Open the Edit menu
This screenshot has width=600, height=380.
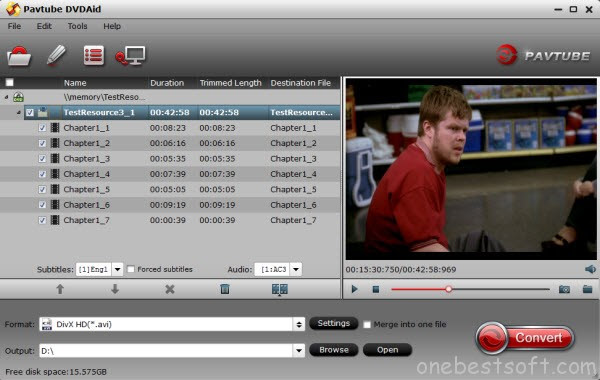pos(44,26)
